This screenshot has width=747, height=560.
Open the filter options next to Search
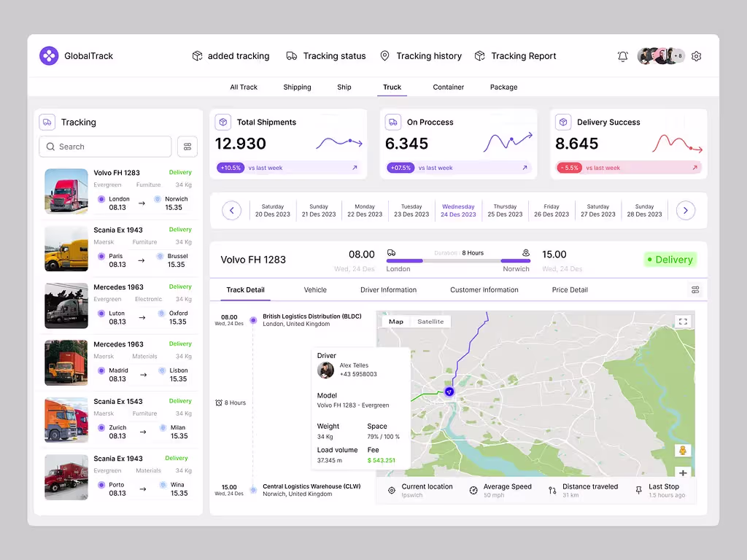[187, 147]
